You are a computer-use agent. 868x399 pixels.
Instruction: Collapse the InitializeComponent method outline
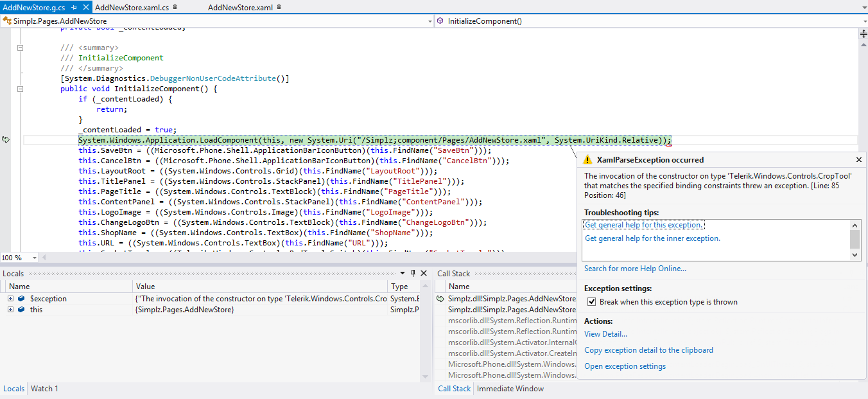click(x=20, y=89)
